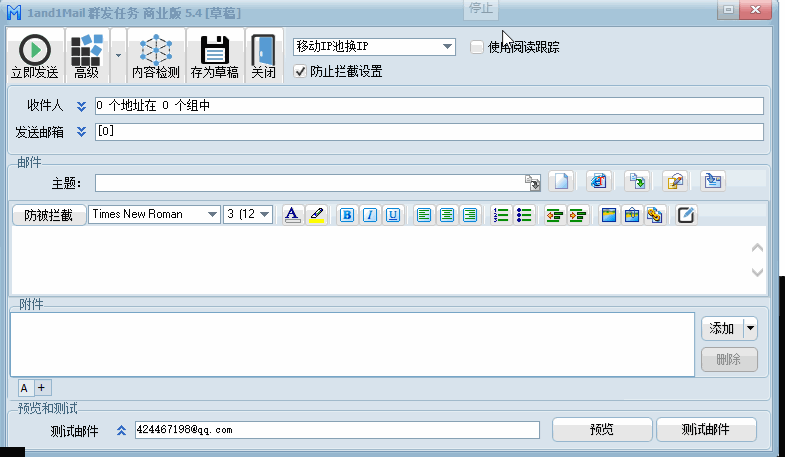Click the body scrollbar up arrow
Screen dimensions: 785x457
click(x=757, y=248)
